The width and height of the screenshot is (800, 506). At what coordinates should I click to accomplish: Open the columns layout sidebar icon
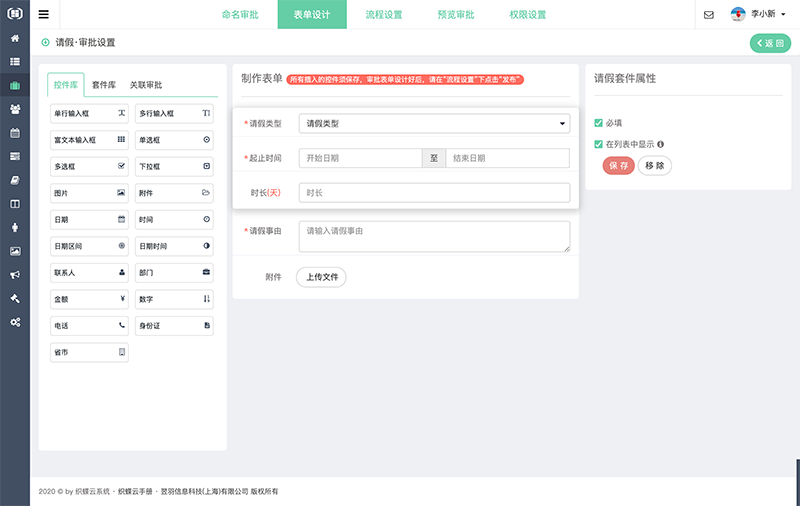tap(15, 204)
